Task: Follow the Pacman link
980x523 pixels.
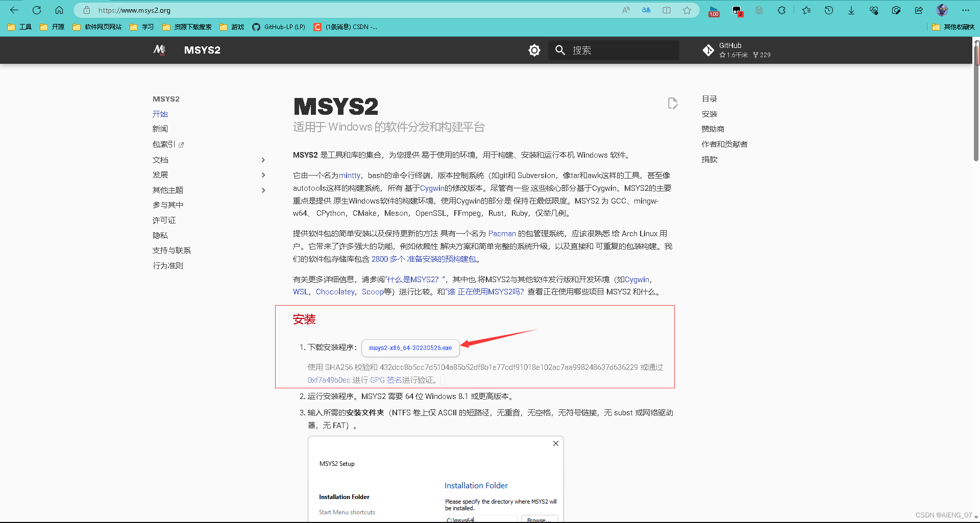Action: 502,234
